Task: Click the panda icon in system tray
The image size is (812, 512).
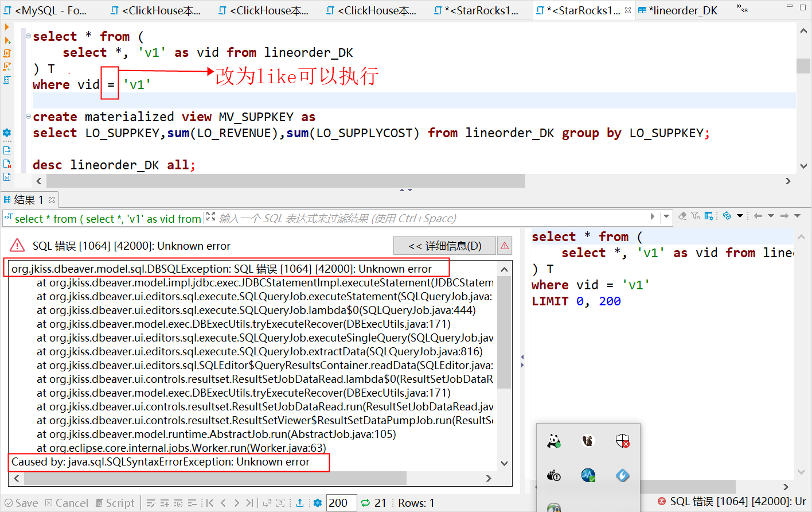Action: (553, 441)
